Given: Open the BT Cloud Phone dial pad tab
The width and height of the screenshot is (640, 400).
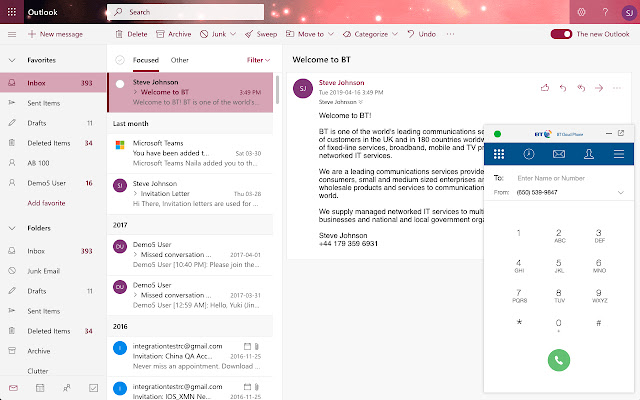Looking at the screenshot, I should pos(499,154).
